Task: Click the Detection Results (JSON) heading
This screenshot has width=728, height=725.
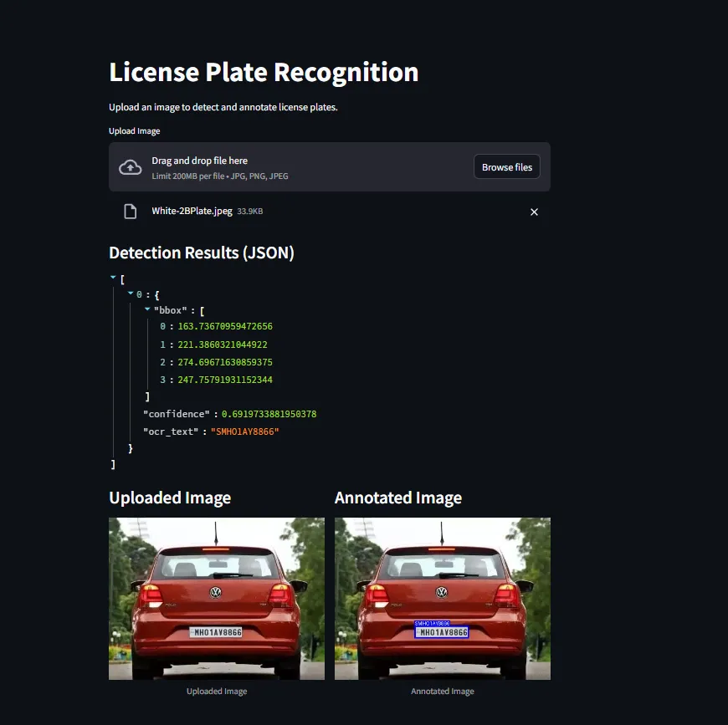Action: point(202,253)
